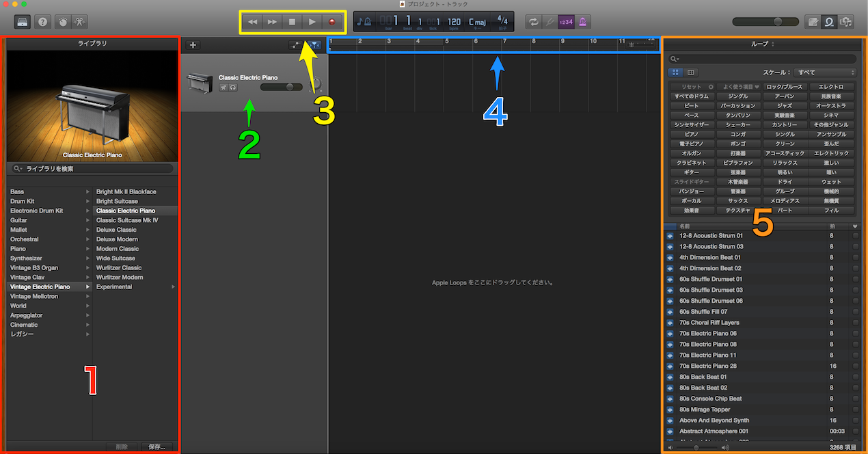
Task: Add a new track with plus button
Action: point(193,45)
